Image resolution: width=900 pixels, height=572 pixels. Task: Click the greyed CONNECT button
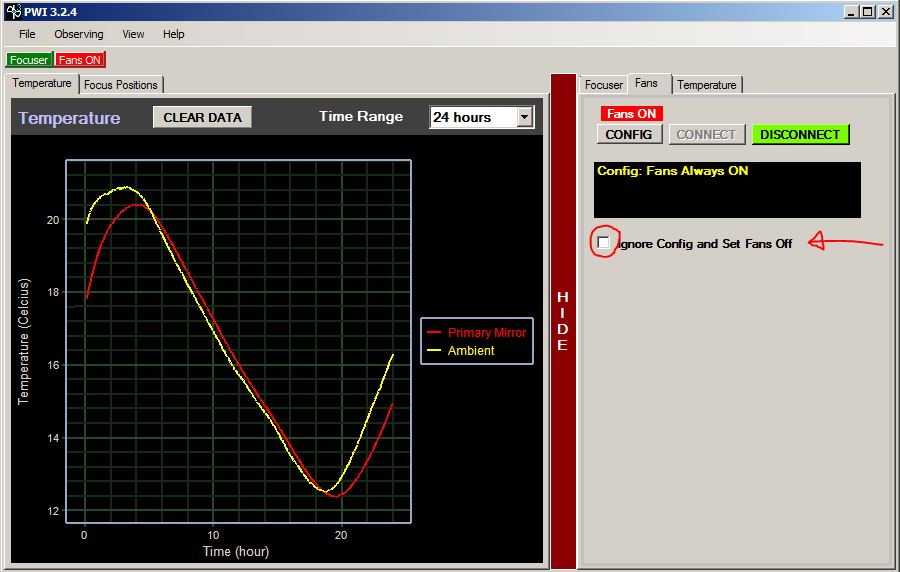(707, 134)
